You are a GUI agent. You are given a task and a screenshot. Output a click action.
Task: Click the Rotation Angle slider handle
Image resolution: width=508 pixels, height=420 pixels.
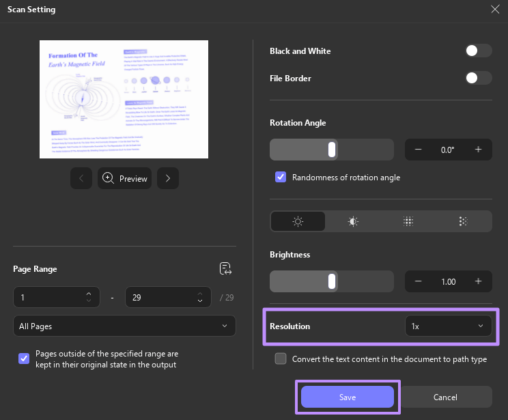332,150
